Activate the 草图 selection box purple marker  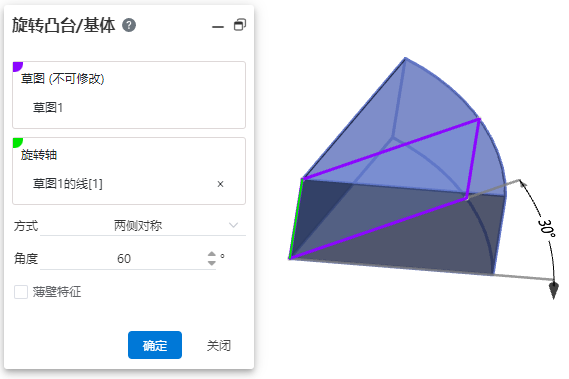pos(17,66)
